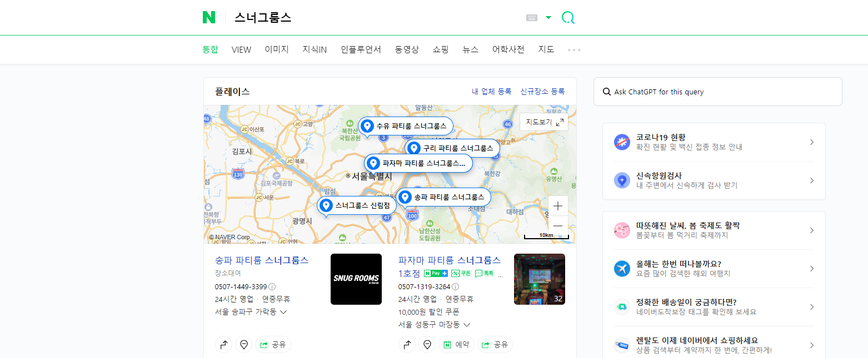
Task: Click the 신규장소 등록 link
Action: point(542,92)
